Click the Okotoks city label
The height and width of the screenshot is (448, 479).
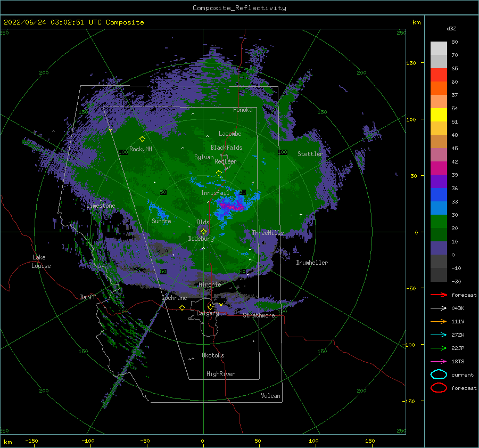[213, 355]
